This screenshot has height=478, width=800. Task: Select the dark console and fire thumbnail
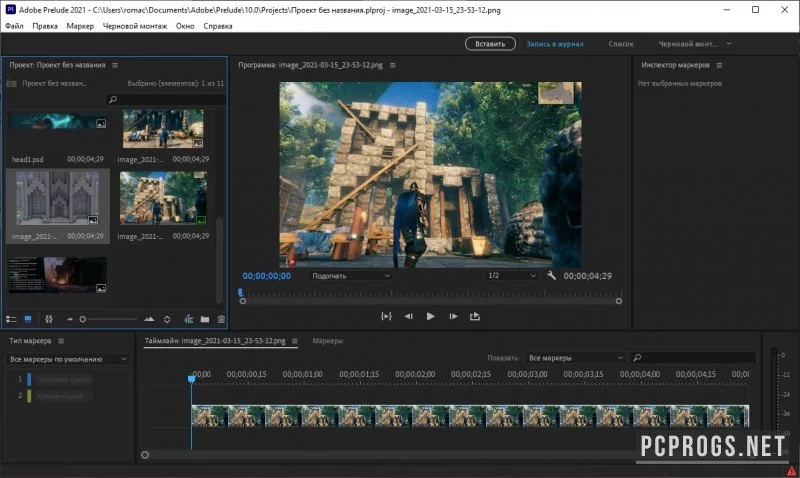point(57,275)
